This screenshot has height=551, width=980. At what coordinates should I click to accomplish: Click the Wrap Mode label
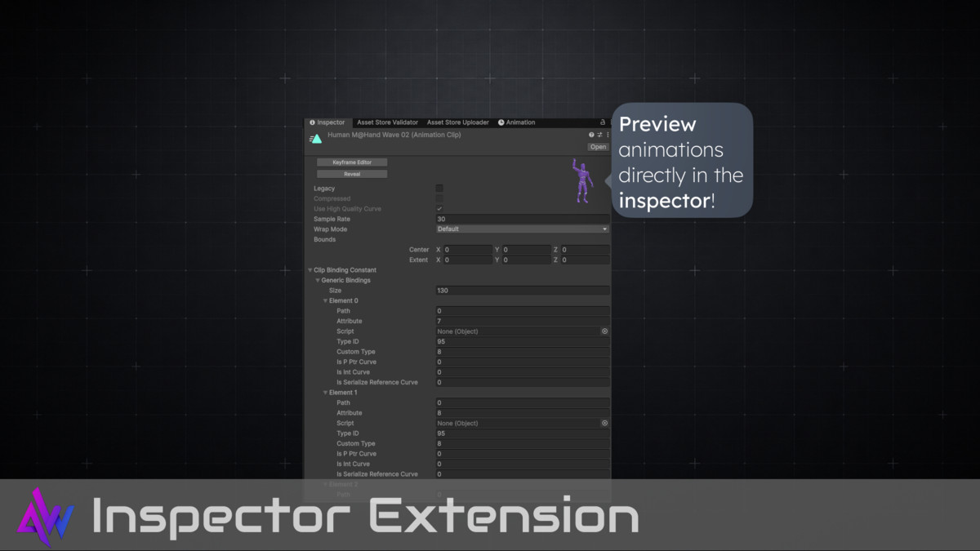click(330, 229)
